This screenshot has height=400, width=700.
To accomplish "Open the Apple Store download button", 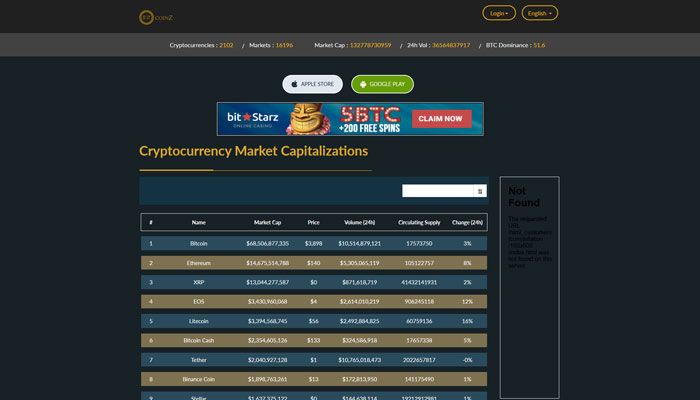I will (313, 84).
